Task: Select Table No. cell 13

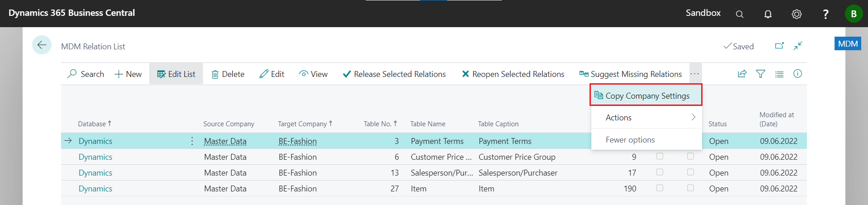Action: tap(395, 173)
